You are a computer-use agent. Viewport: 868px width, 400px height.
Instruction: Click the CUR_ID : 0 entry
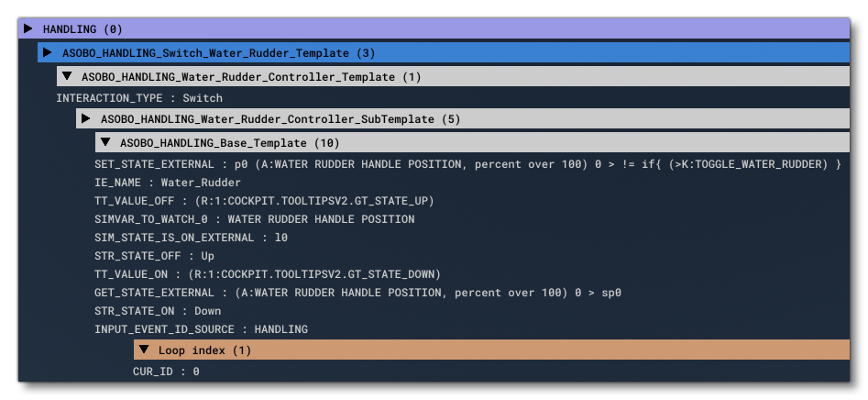[166, 372]
